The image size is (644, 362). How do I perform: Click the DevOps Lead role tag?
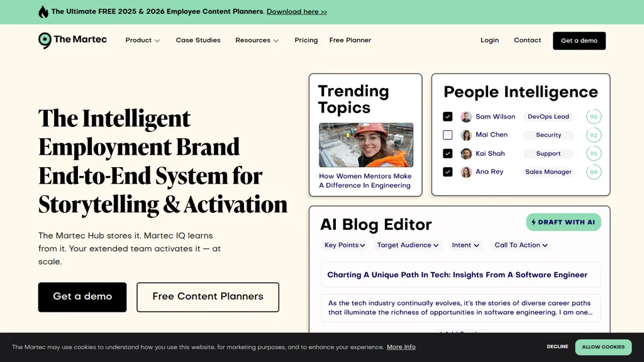(x=548, y=116)
